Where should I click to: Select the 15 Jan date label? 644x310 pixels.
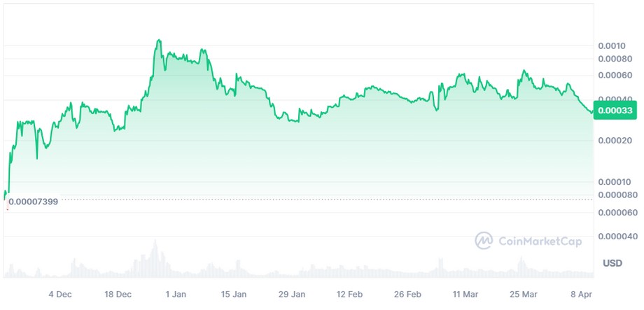coord(234,294)
